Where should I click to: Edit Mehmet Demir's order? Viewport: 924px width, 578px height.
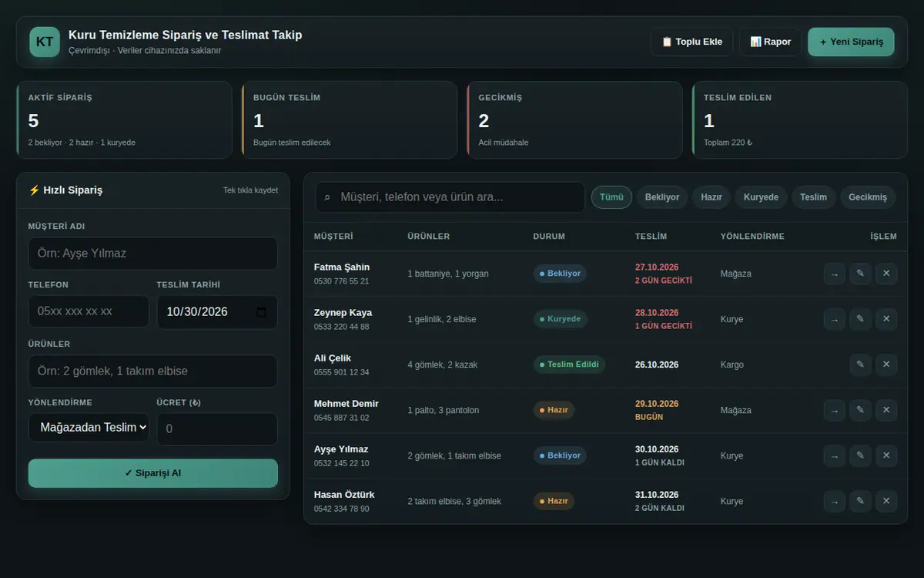[x=860, y=410]
